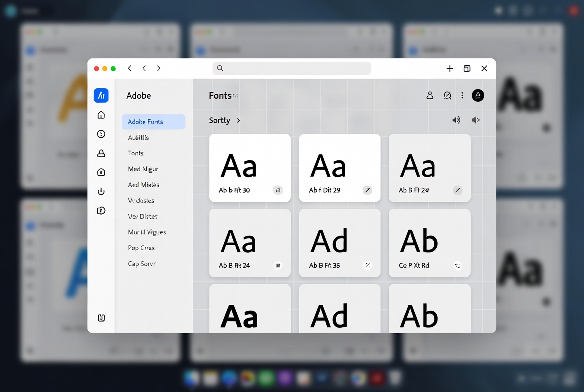Select Adobe Fonts in sidebar

click(x=153, y=122)
